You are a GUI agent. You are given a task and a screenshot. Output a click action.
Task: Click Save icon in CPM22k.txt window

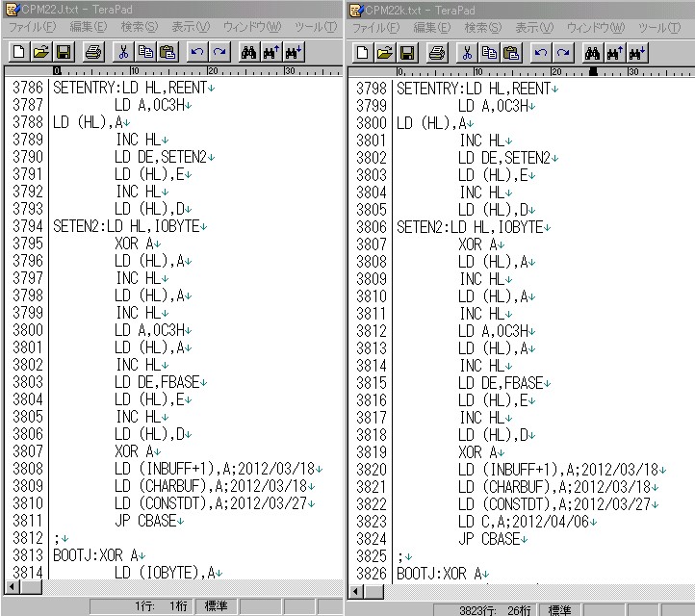click(x=407, y=53)
